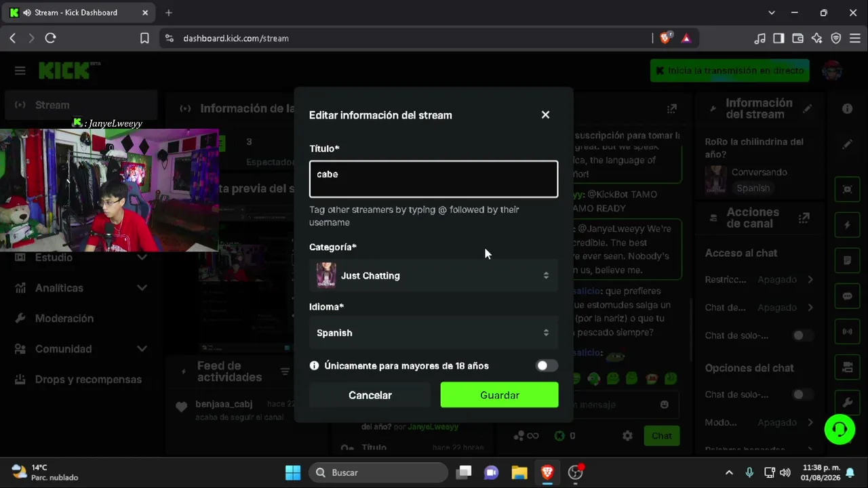Open the browser tab list dropdown
Screen dimensions: 868x488
[771, 12]
